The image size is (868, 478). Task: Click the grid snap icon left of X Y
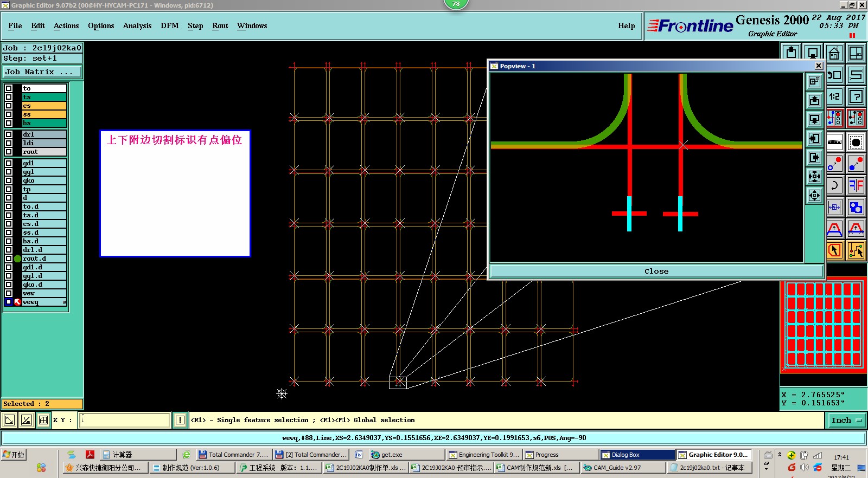(43, 420)
